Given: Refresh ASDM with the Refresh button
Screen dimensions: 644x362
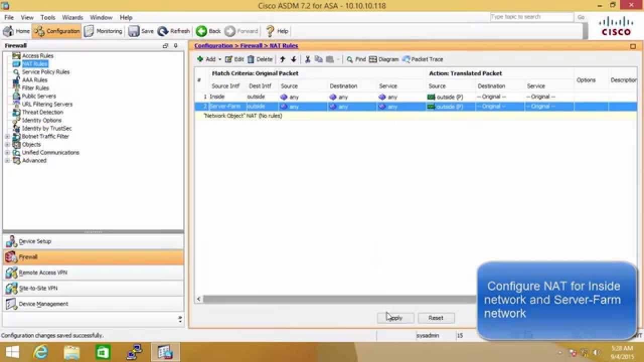Looking at the screenshot, I should click(x=174, y=31).
